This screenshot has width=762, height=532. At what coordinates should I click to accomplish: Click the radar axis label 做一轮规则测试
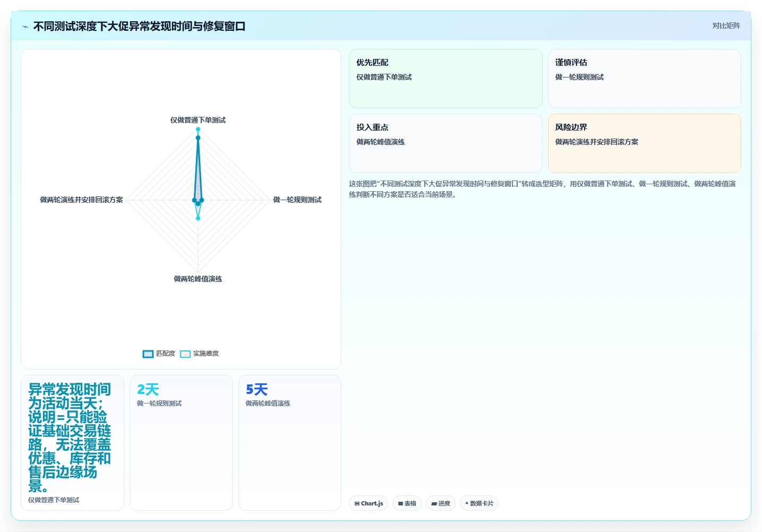297,200
